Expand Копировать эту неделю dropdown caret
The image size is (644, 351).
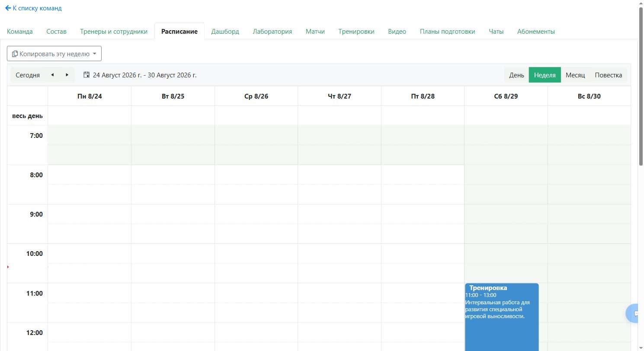pyautogui.click(x=94, y=54)
